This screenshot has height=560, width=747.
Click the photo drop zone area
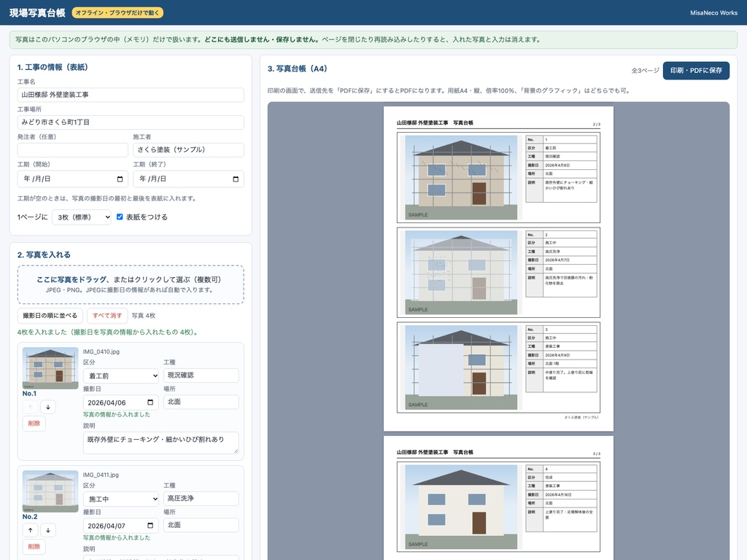(131, 284)
